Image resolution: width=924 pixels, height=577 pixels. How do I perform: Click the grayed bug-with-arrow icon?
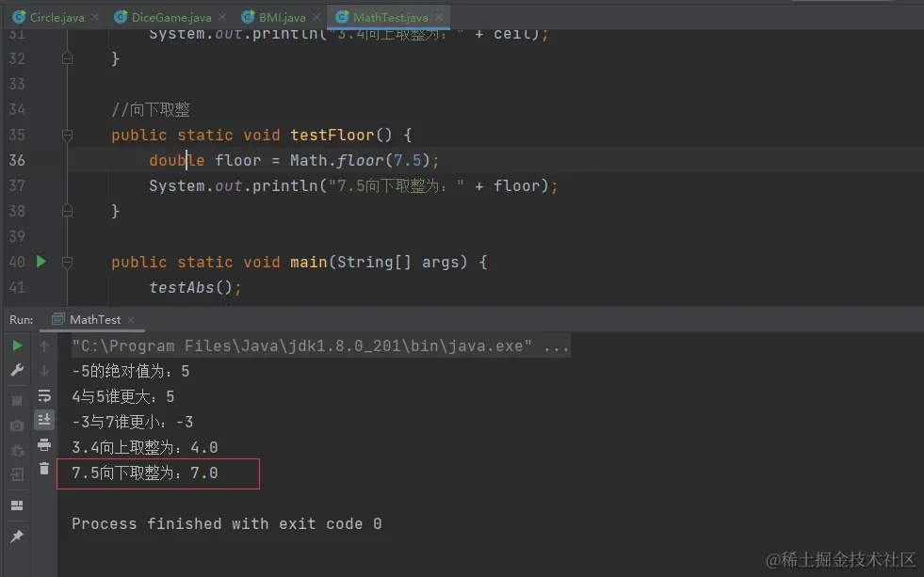tap(17, 451)
